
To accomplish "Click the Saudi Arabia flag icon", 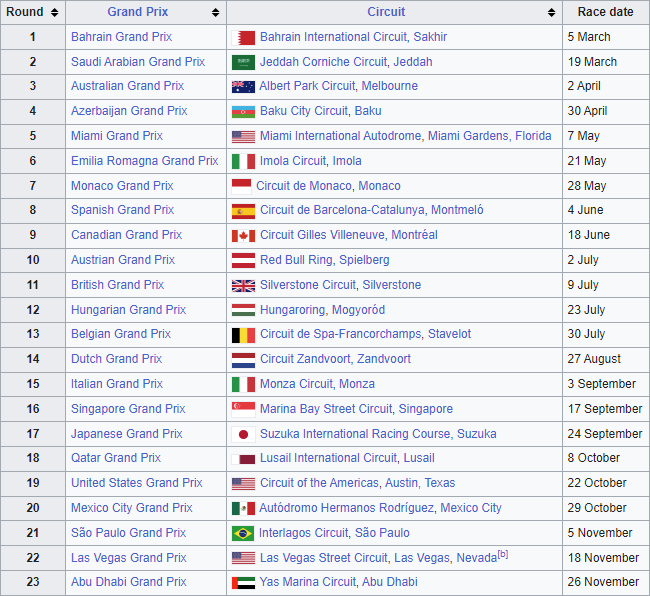I will [x=243, y=62].
